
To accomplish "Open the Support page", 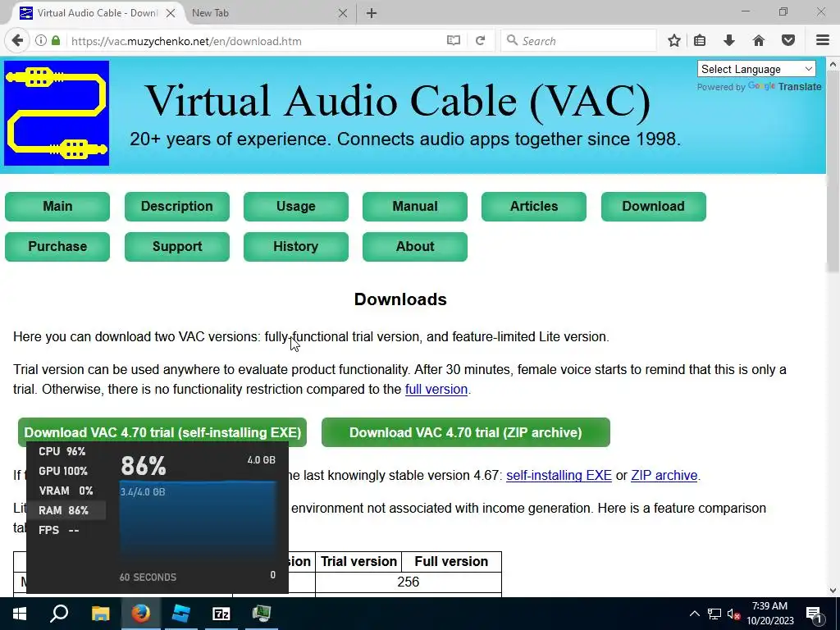I will (177, 246).
